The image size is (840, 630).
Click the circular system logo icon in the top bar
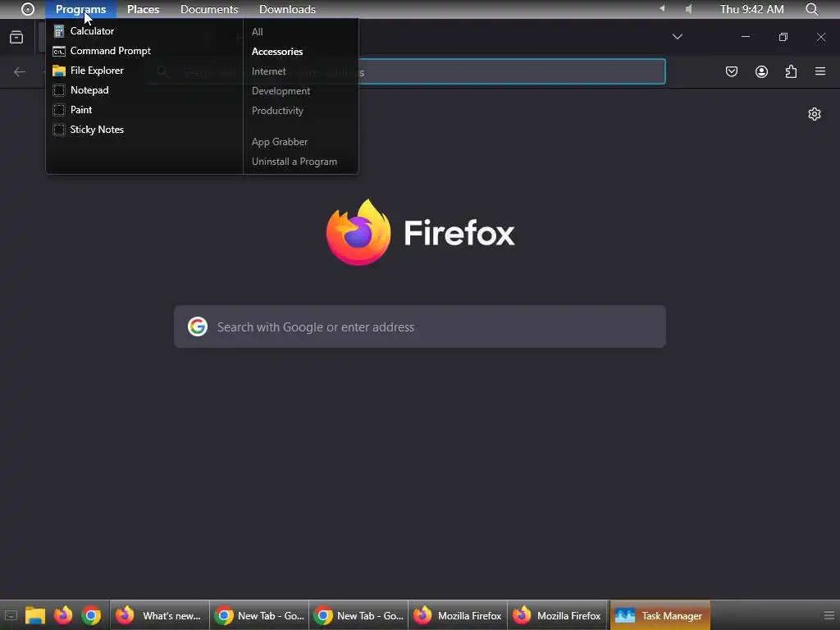point(27,9)
